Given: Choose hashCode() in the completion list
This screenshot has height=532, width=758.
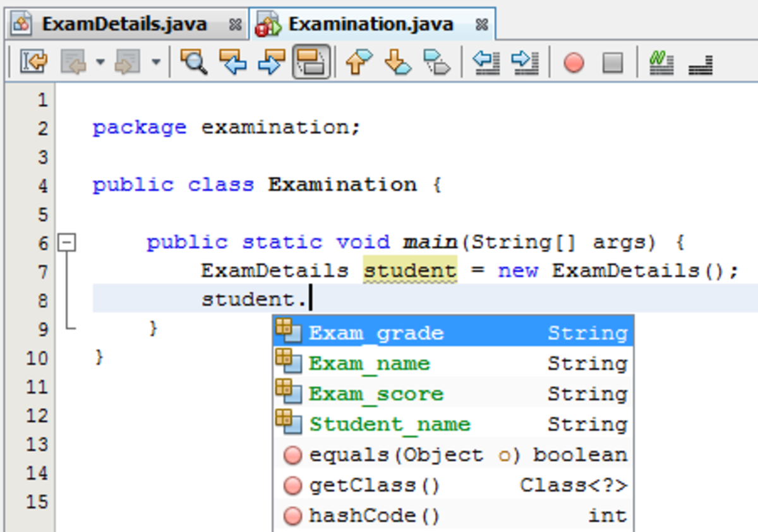Looking at the screenshot, I should (x=354, y=516).
